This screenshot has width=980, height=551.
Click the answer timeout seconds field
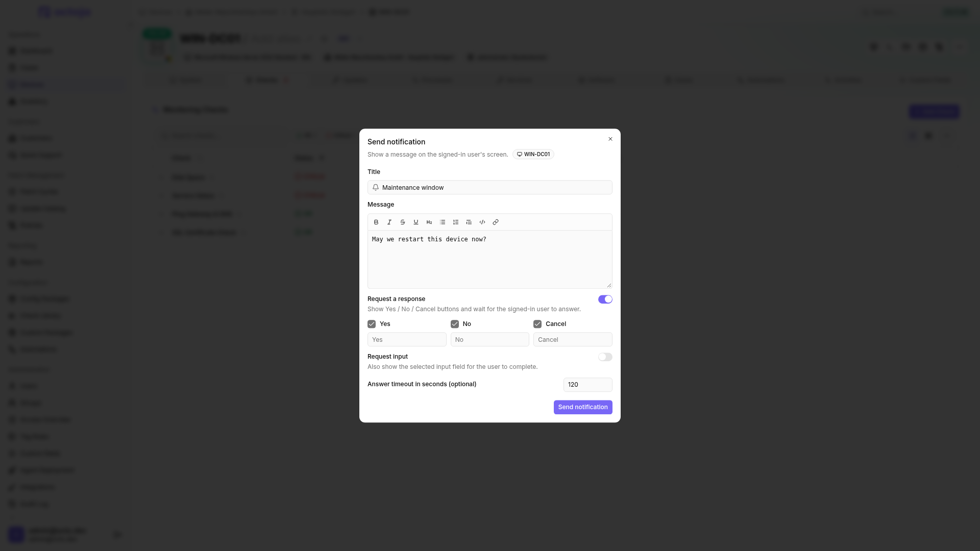(x=588, y=385)
